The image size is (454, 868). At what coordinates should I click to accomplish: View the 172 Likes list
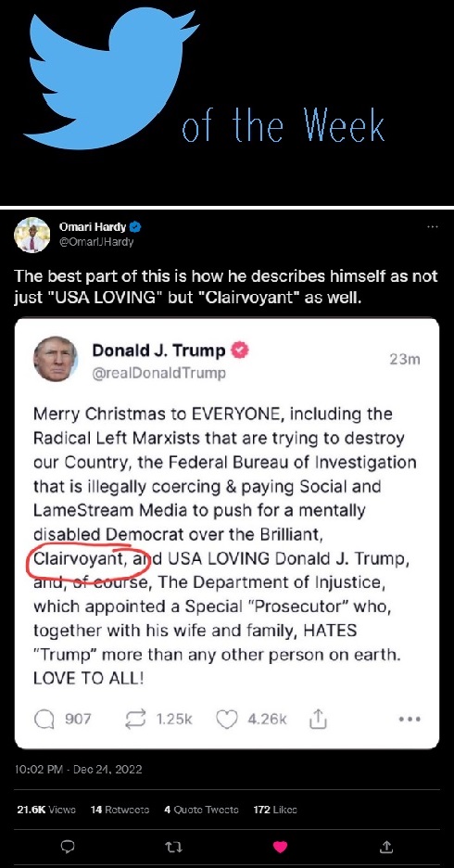tap(275, 810)
